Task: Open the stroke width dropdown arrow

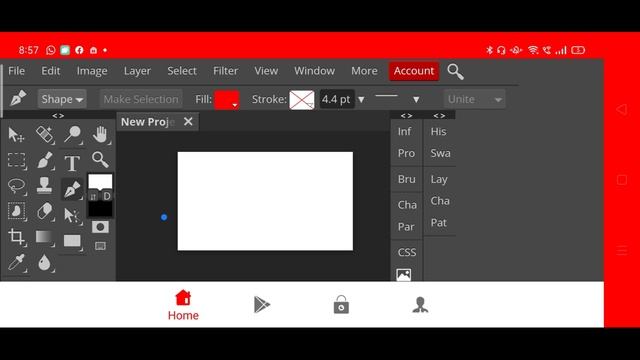Action: pyautogui.click(x=361, y=99)
